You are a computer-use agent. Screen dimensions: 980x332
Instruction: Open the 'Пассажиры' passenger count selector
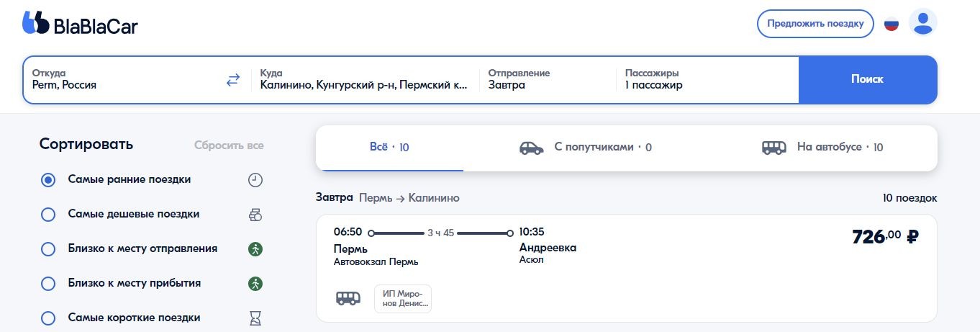[707, 80]
